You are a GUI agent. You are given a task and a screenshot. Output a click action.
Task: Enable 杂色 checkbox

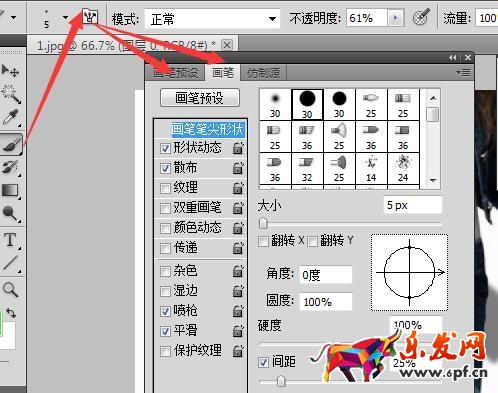[165, 271]
